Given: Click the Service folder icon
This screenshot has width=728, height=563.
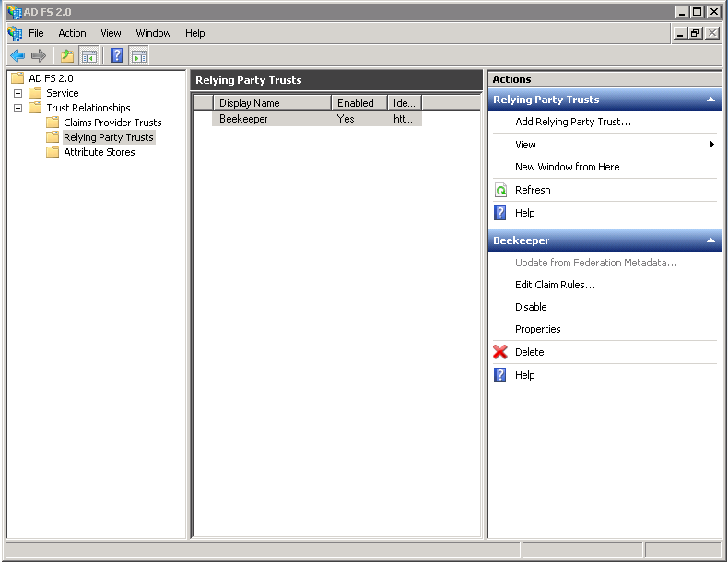Looking at the screenshot, I should [35, 92].
